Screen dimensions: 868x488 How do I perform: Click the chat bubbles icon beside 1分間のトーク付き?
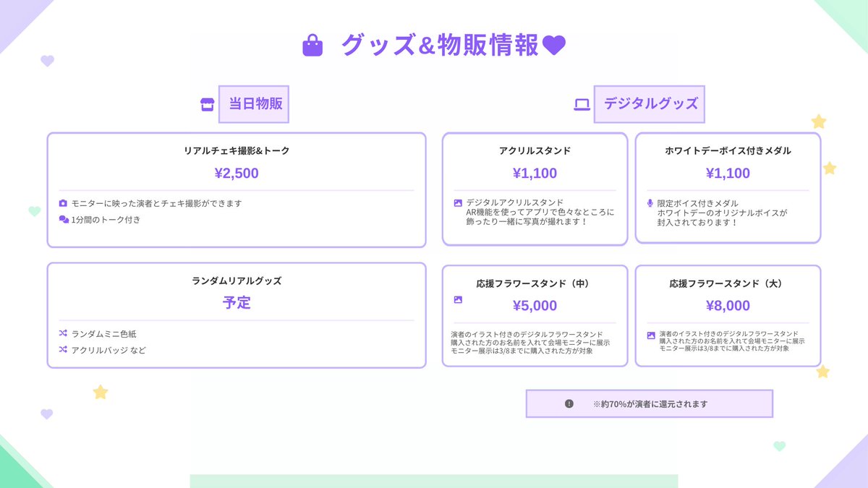click(x=64, y=219)
